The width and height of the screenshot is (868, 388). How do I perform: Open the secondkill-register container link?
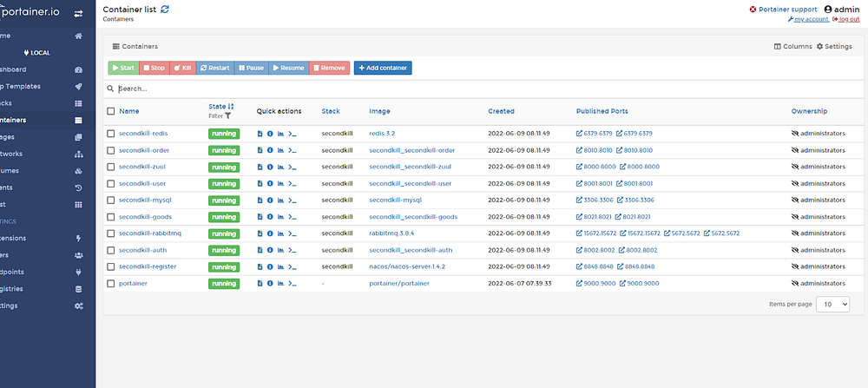coord(148,266)
